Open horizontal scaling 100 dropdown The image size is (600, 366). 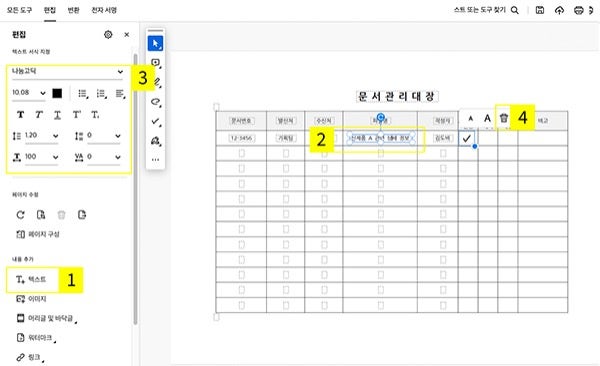click(42, 157)
